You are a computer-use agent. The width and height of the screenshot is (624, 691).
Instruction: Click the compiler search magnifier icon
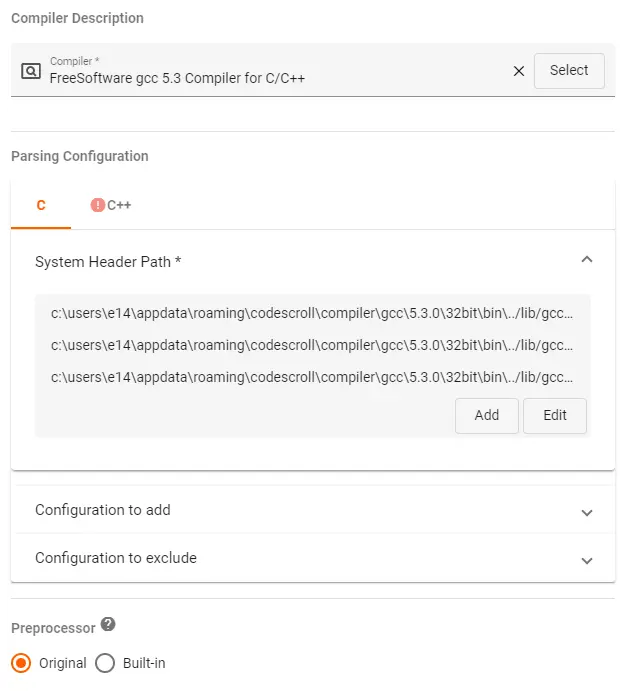(x=31, y=71)
